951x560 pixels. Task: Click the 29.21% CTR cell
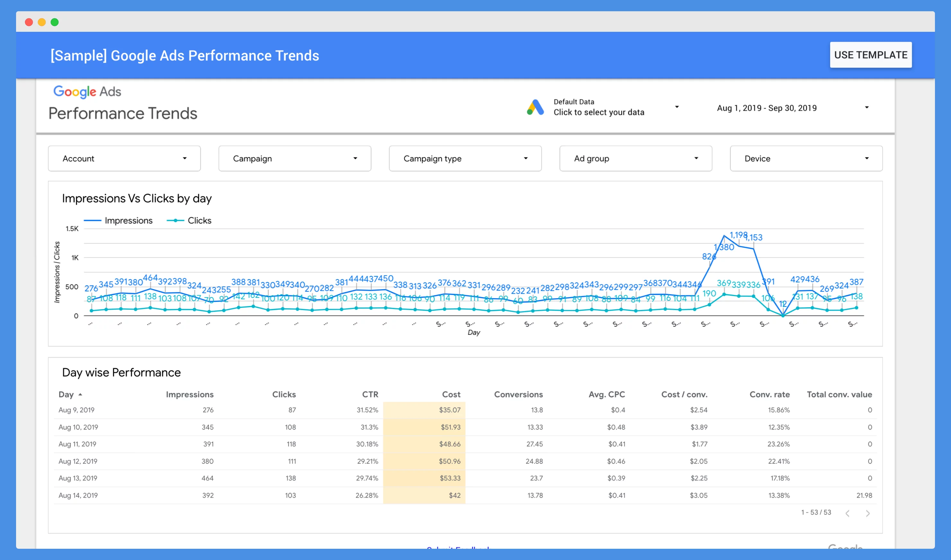click(x=368, y=461)
